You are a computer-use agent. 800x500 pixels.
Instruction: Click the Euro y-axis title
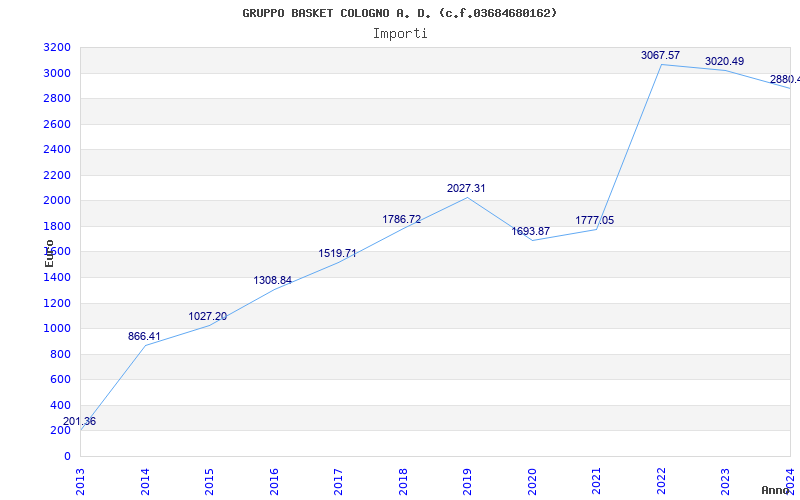[49, 253]
